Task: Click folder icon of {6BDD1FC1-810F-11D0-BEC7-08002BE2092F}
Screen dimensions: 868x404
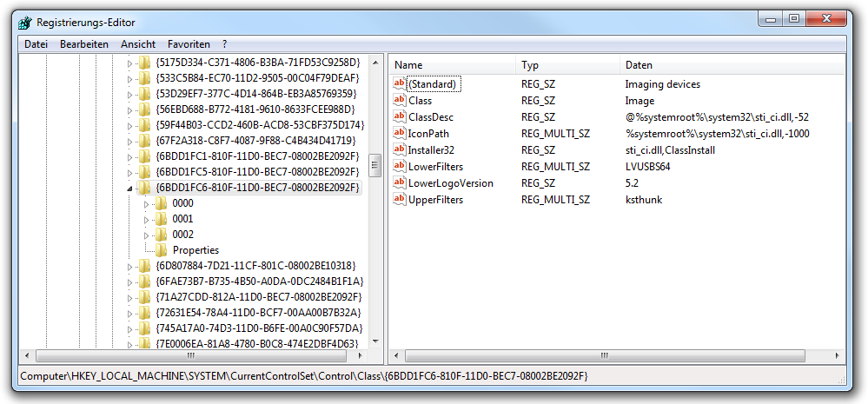Action: point(144,156)
